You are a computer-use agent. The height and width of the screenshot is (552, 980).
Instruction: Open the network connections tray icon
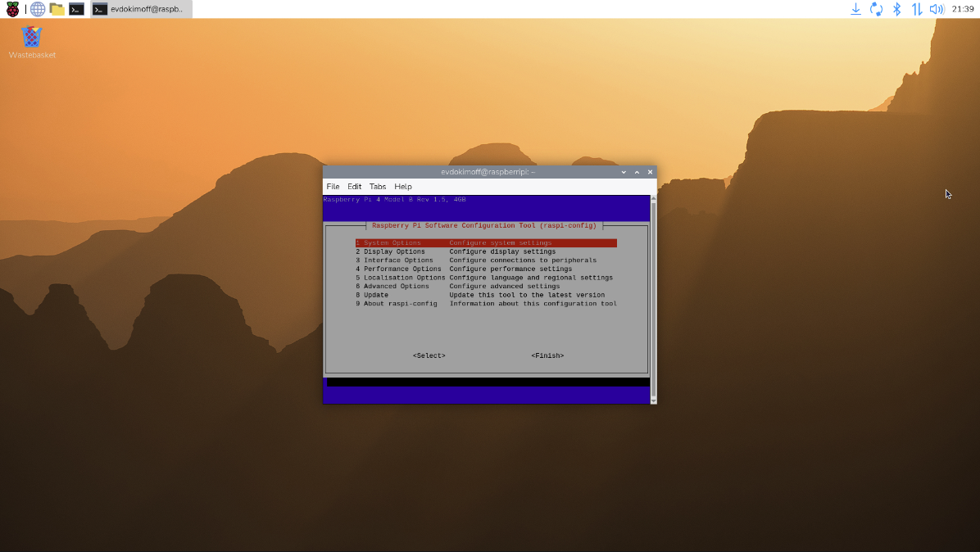(917, 9)
